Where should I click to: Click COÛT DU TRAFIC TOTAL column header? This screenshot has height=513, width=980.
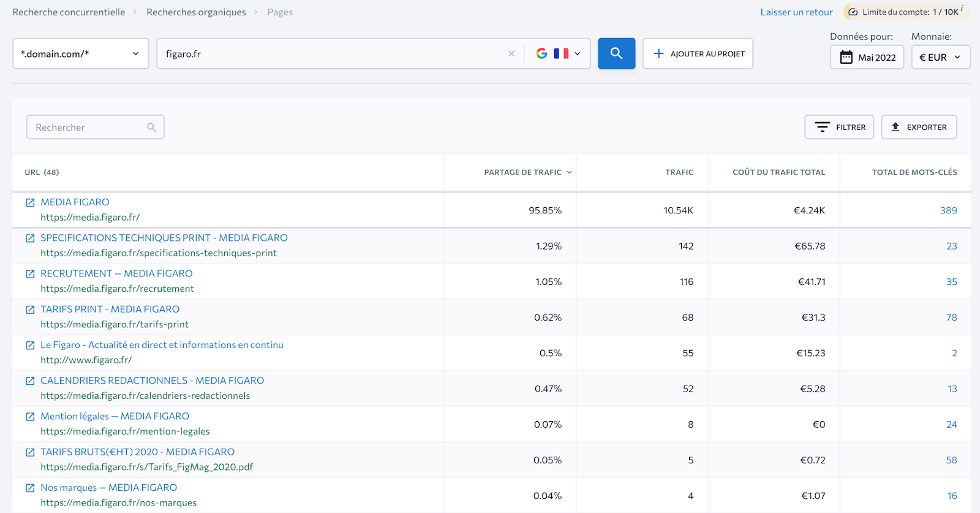tap(778, 172)
